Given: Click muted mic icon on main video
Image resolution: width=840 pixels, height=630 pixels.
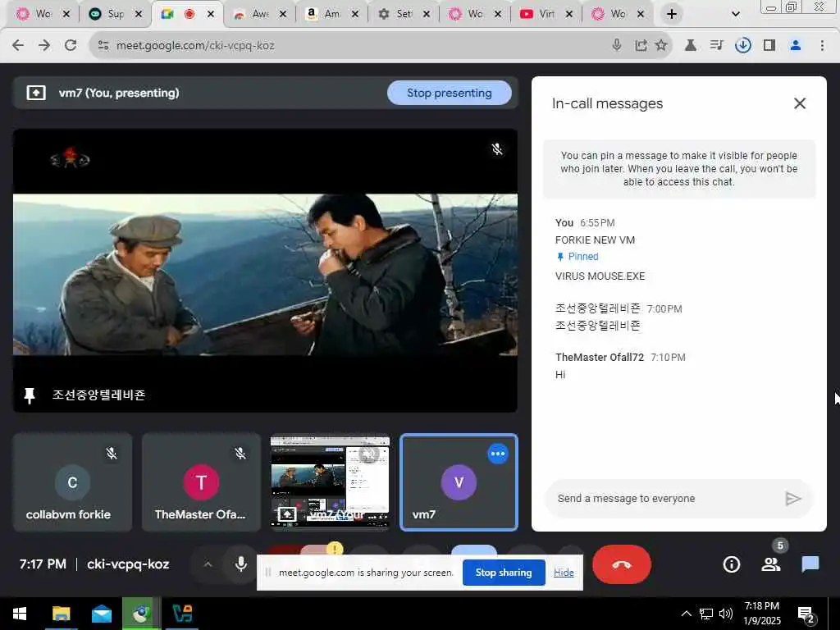Looking at the screenshot, I should (497, 149).
